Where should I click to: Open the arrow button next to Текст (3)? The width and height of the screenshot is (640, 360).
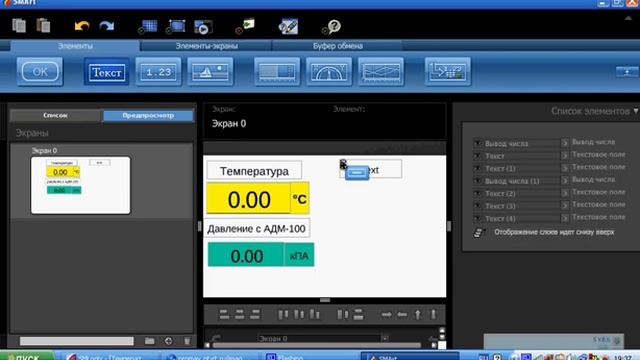564,205
